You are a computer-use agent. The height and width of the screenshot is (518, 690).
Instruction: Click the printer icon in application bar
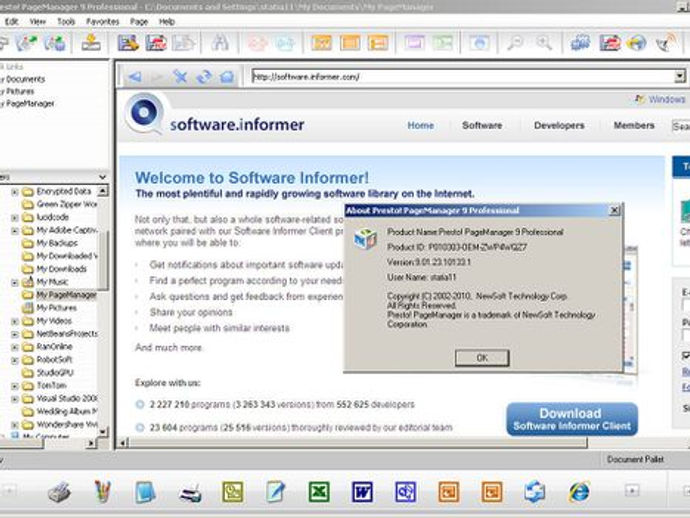click(59, 492)
